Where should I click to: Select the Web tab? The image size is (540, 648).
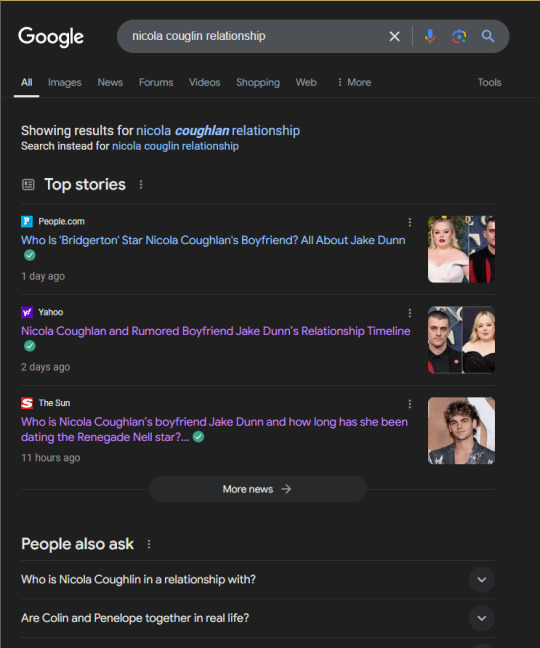(306, 82)
